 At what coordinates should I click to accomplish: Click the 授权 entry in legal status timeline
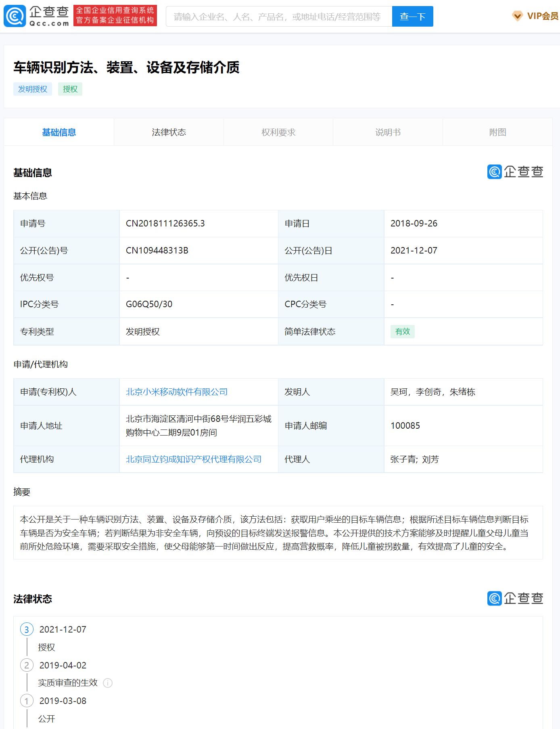(x=46, y=647)
